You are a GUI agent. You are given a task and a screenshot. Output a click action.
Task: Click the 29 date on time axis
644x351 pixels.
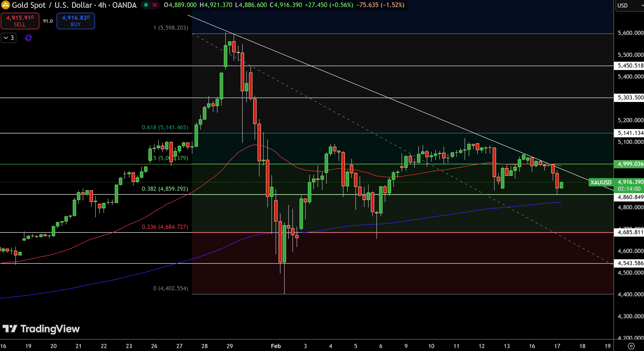click(230, 346)
